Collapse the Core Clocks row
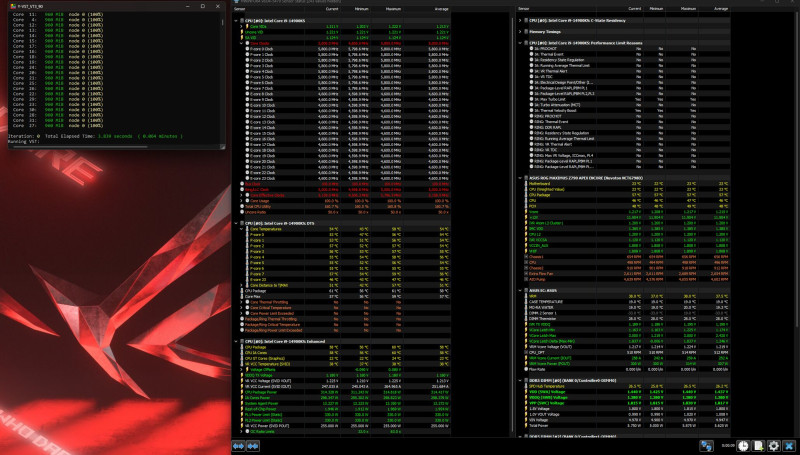 tap(241, 43)
